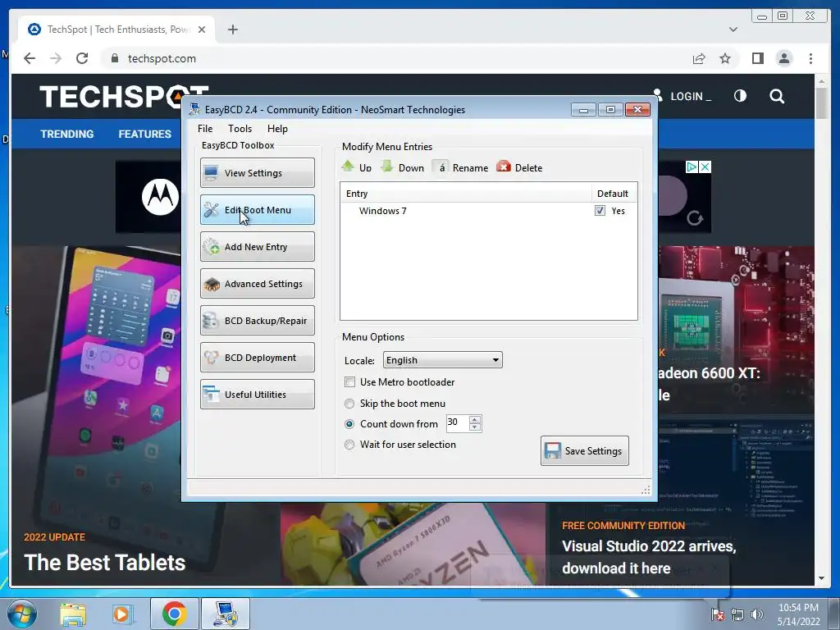Open EasyBCD Help menu
Screen dimensions: 840x630
(x=277, y=129)
